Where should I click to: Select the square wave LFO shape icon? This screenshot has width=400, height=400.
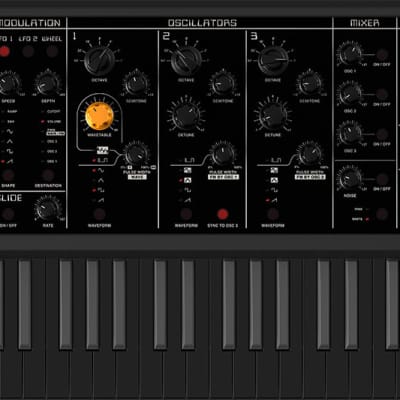point(10,151)
